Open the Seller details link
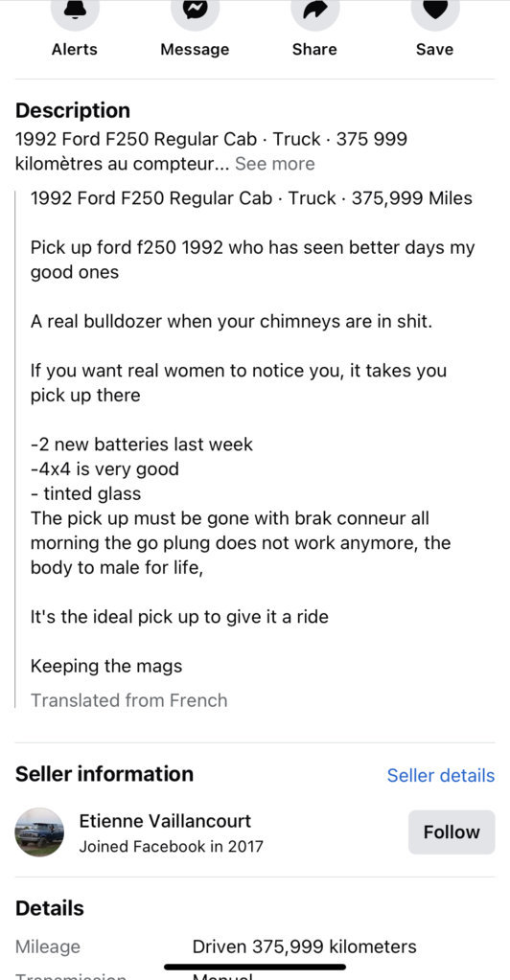The width and height of the screenshot is (510, 980). coord(441,775)
